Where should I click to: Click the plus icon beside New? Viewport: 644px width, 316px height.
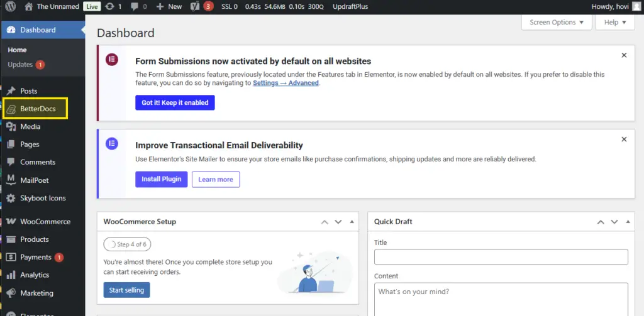(x=160, y=6)
